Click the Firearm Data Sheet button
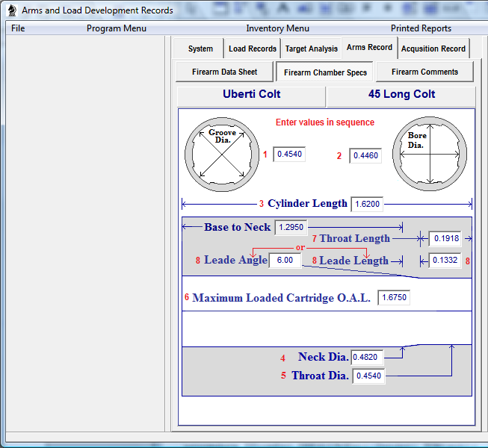The height and width of the screenshot is (448, 488). click(224, 72)
